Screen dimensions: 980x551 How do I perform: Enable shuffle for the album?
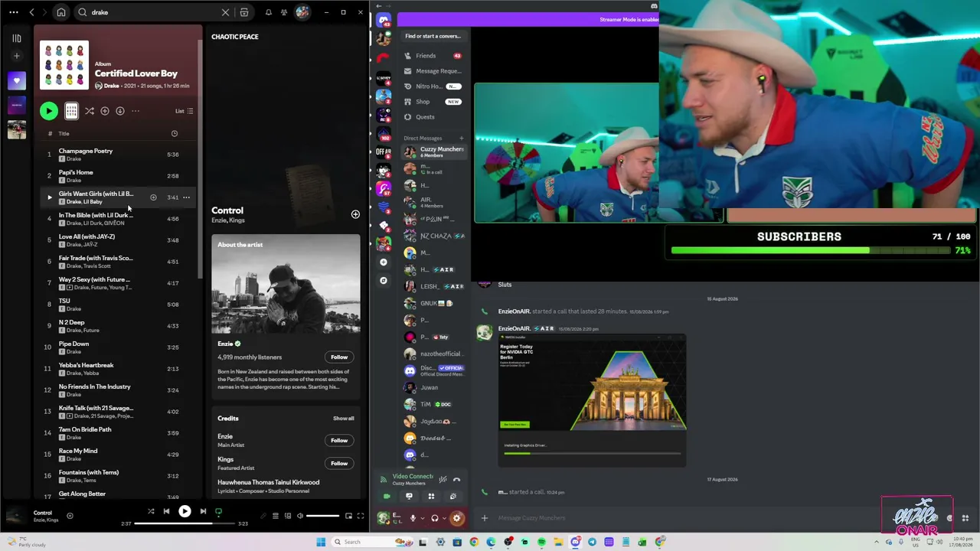coord(90,111)
